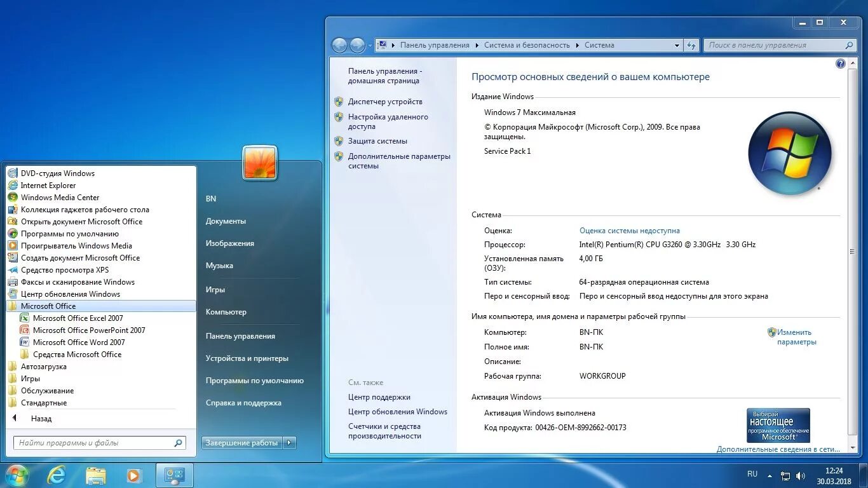Click the Start orb on the taskbar
868x488 pixels.
click(17, 475)
